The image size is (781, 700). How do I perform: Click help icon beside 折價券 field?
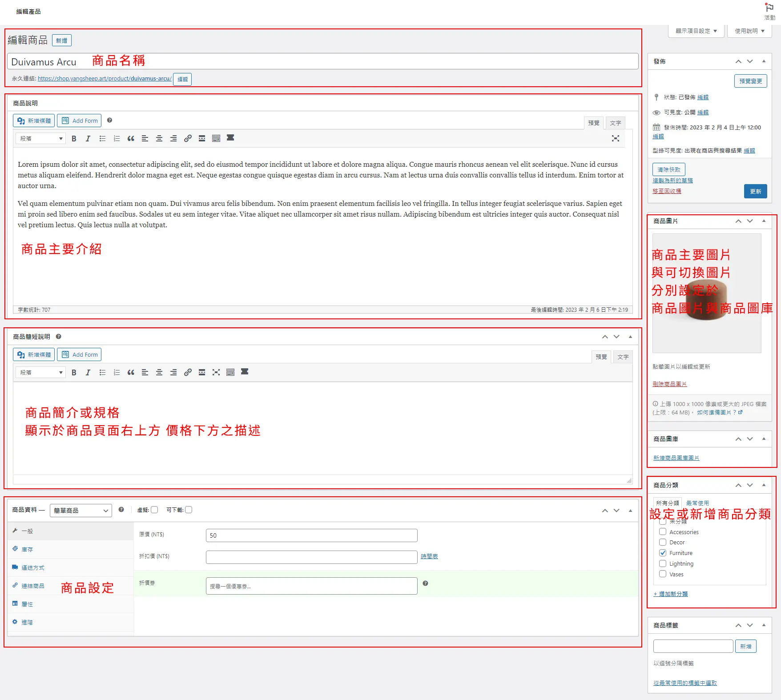[x=425, y=583]
